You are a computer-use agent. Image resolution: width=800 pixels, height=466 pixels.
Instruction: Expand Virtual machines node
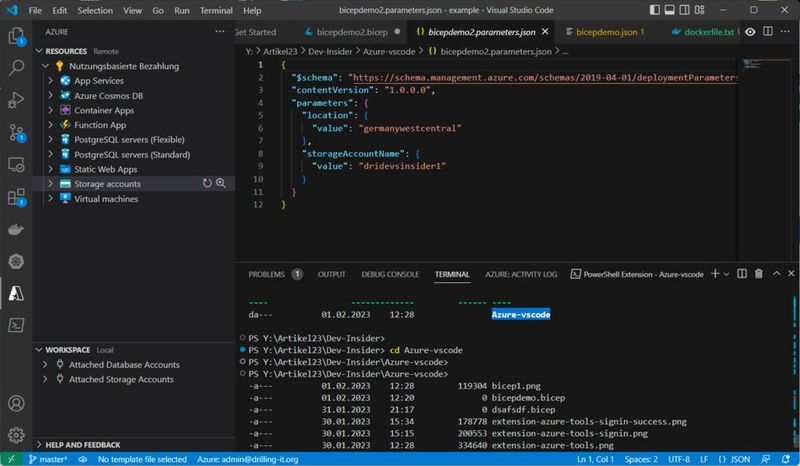click(x=51, y=199)
